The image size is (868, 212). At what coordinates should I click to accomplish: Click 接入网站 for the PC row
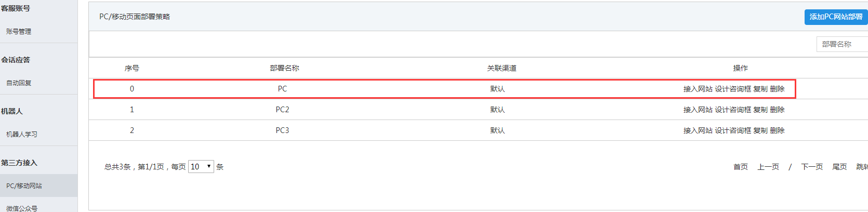click(x=698, y=89)
